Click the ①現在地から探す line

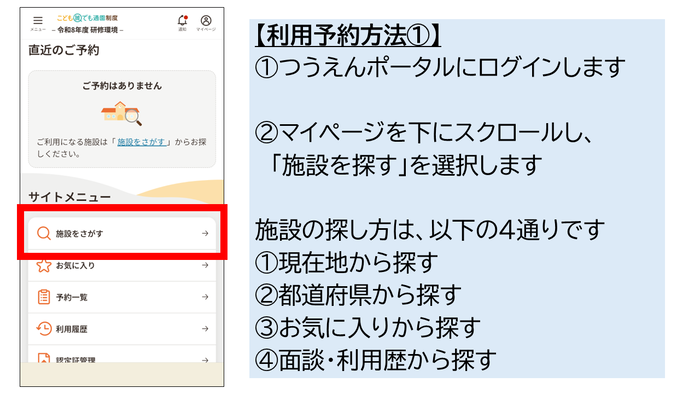pyautogui.click(x=346, y=263)
